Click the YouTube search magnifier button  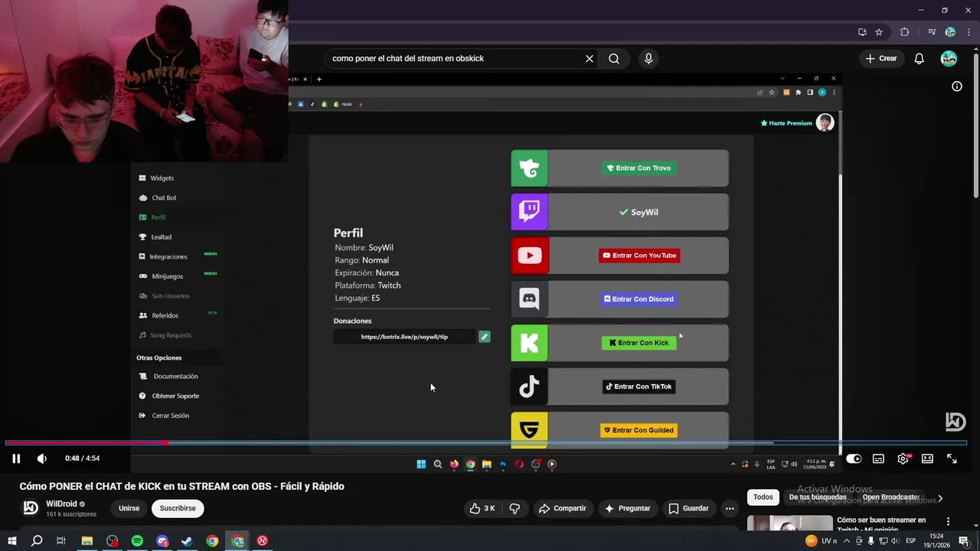(x=614, y=58)
